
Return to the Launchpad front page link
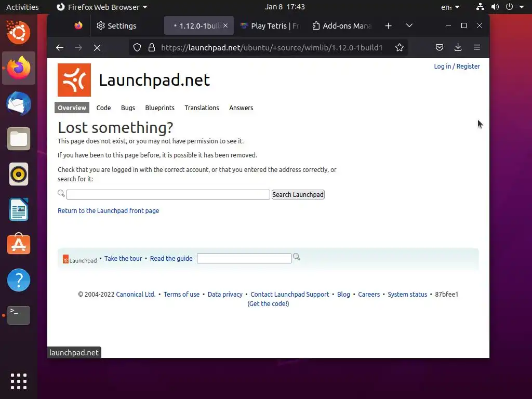tap(108, 211)
